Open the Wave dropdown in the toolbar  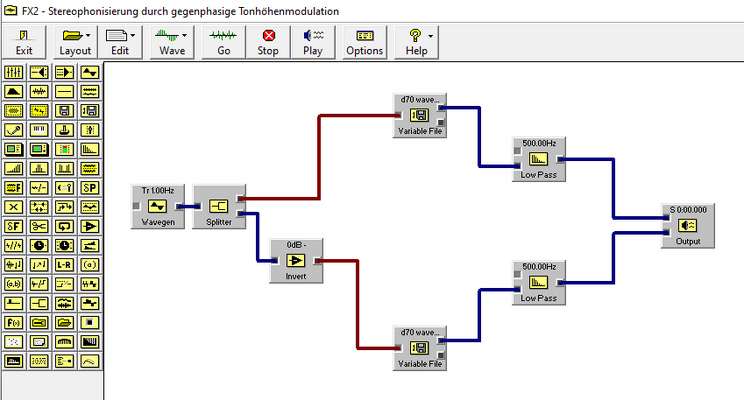[x=172, y=42]
